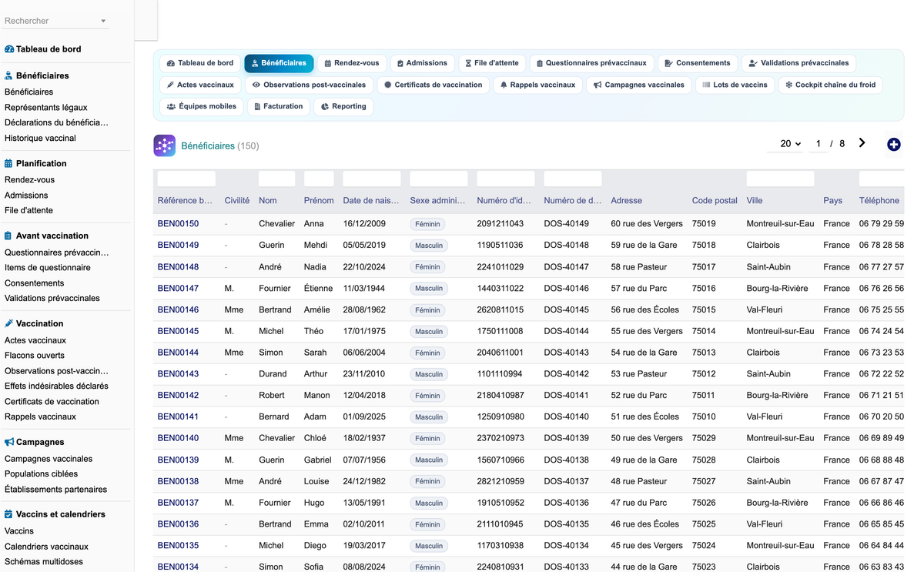Click Campagnes section heading
Screen dimensions: 924x572
[x=40, y=442]
